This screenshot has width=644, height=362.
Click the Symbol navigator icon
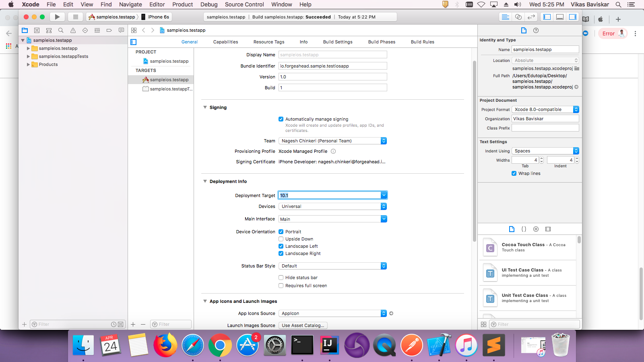pyautogui.click(x=49, y=30)
